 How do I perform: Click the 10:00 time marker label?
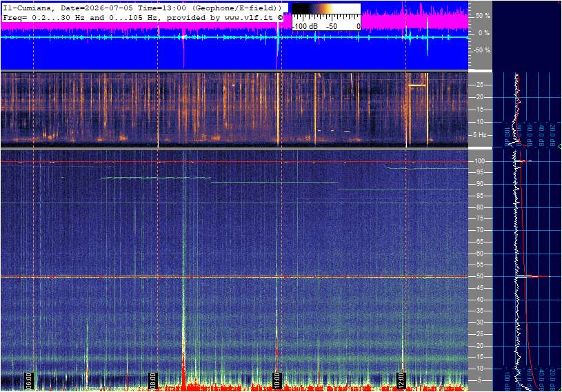[277, 380]
